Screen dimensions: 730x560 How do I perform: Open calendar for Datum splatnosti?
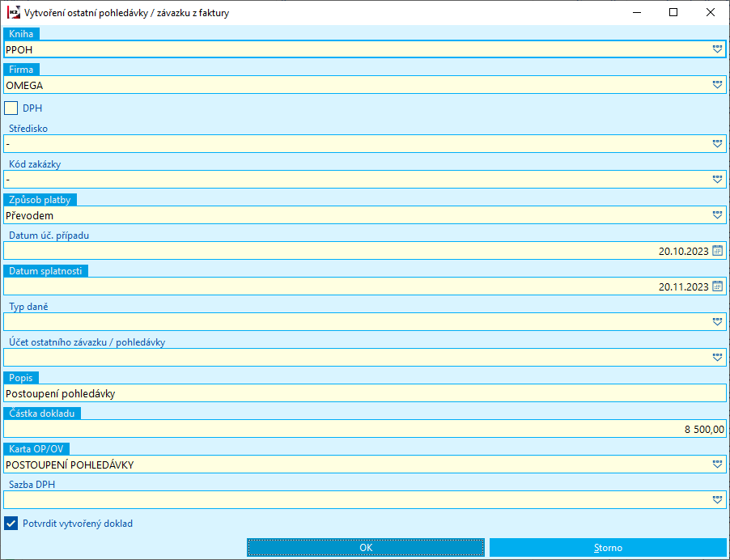point(717,286)
